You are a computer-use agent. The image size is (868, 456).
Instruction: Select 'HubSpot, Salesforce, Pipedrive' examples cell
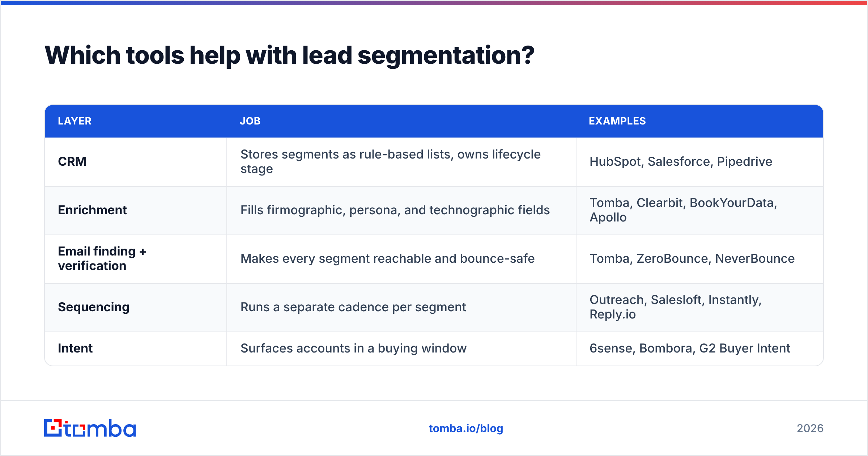[699, 162]
